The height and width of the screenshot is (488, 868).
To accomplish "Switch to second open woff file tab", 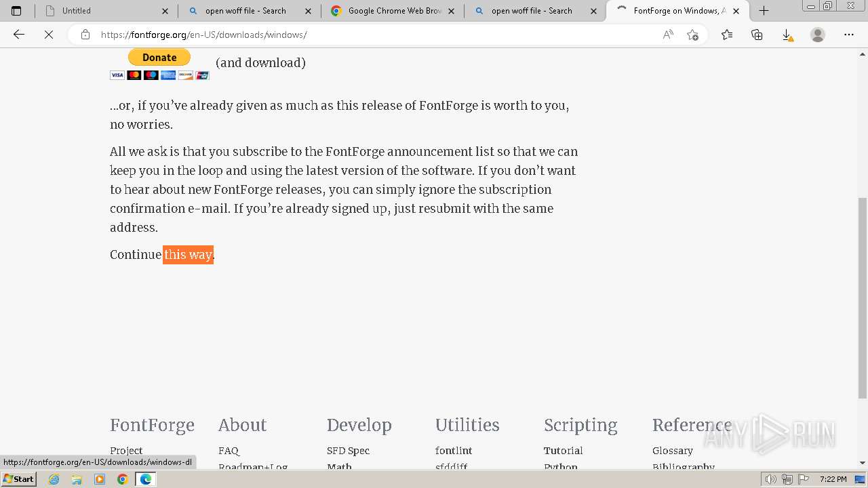I will pyautogui.click(x=536, y=11).
